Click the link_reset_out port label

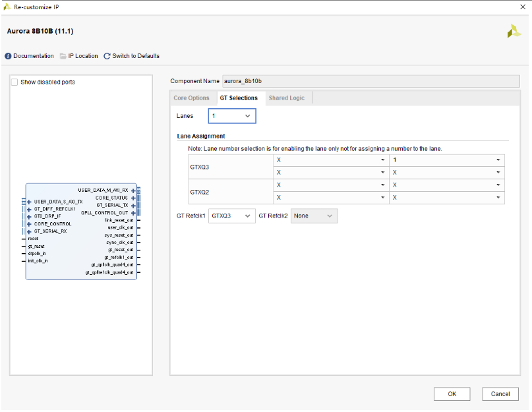point(119,221)
